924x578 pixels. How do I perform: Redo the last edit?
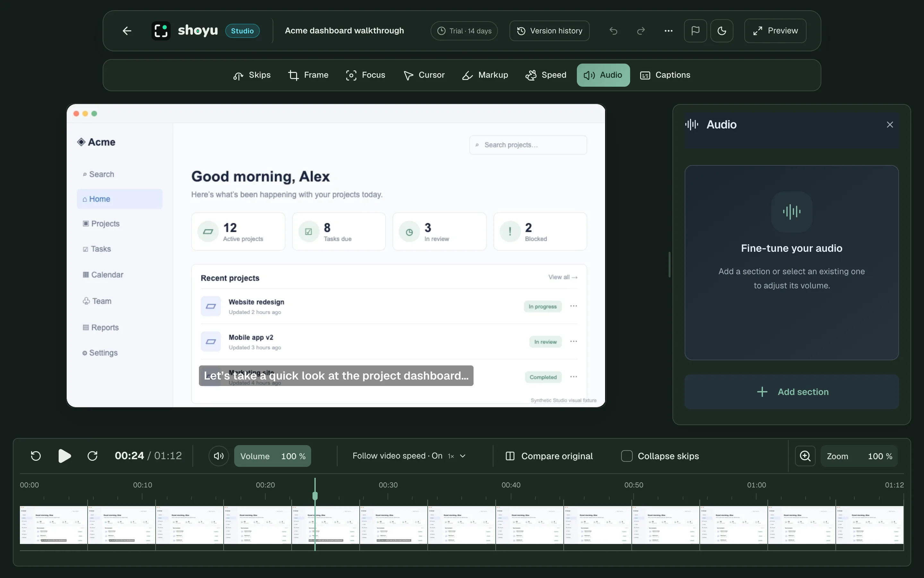click(641, 31)
